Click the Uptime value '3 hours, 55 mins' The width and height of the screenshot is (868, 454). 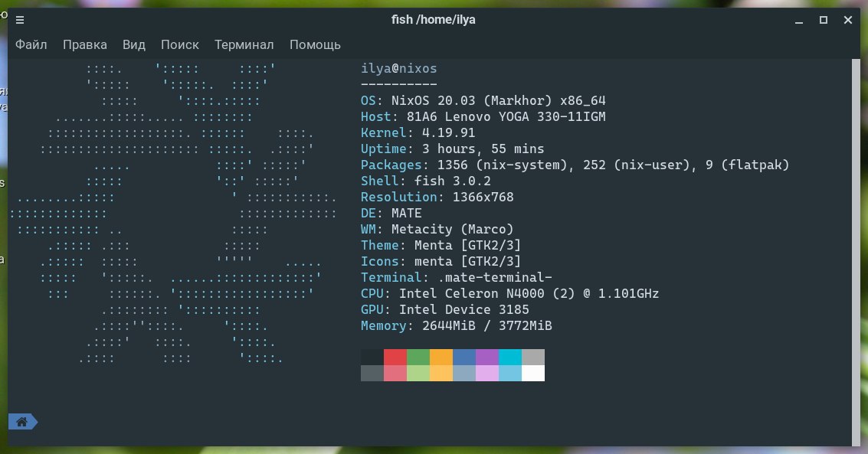tap(483, 149)
